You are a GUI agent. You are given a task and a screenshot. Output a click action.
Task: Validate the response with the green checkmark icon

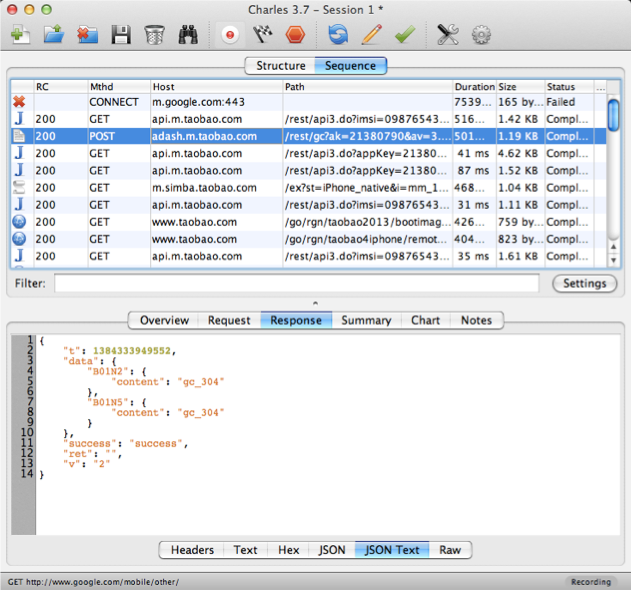404,35
